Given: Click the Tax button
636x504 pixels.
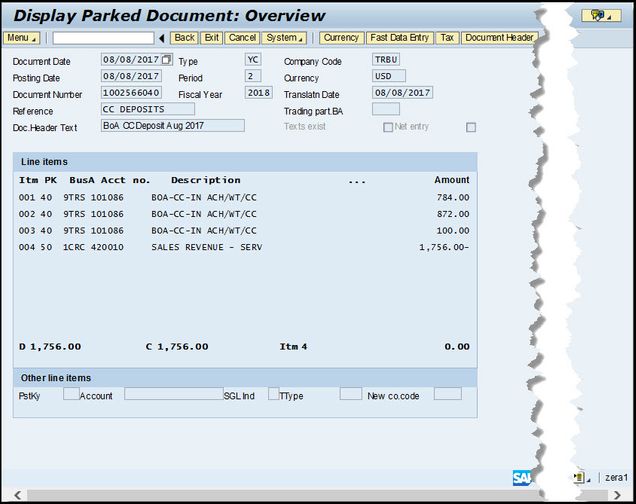Looking at the screenshot, I should coord(447,38).
